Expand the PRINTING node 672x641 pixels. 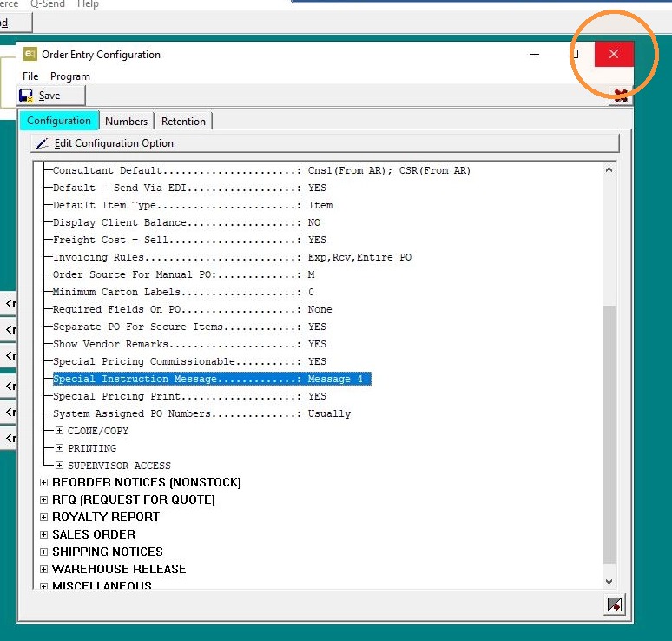click(60, 447)
